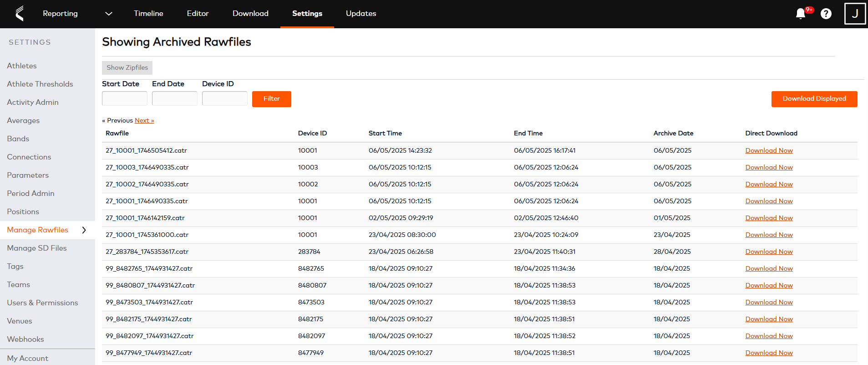Screen dimensions: 868x365
Task: Download Now for 27_10001_1746142159.catr
Action: (769, 218)
